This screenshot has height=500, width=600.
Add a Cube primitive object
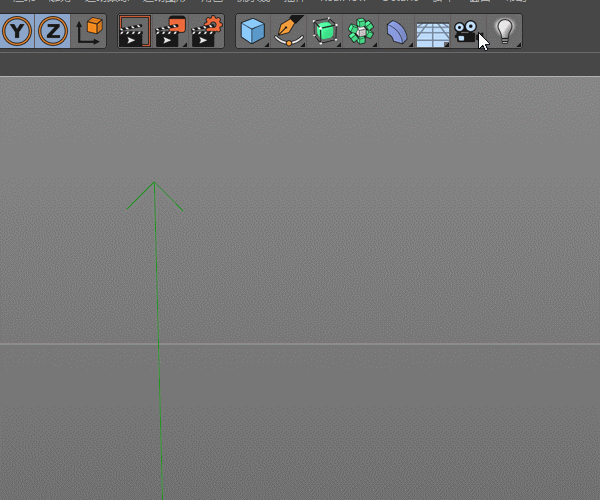pyautogui.click(x=253, y=31)
